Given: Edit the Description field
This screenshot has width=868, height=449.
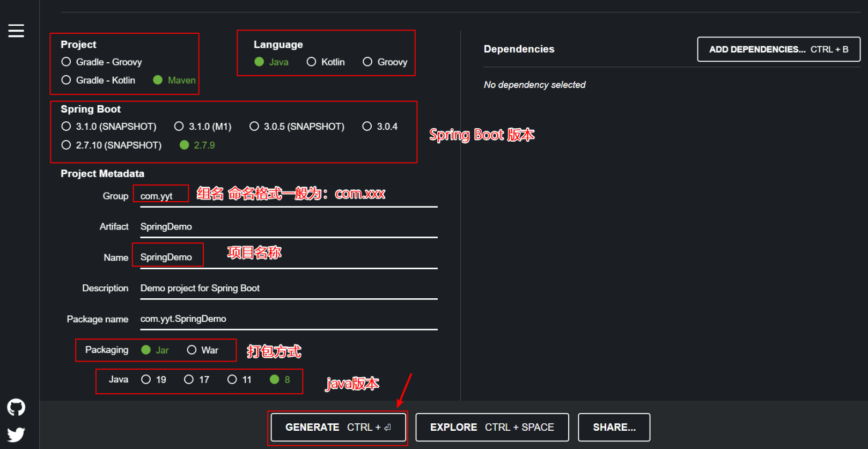Looking at the screenshot, I should [x=289, y=289].
